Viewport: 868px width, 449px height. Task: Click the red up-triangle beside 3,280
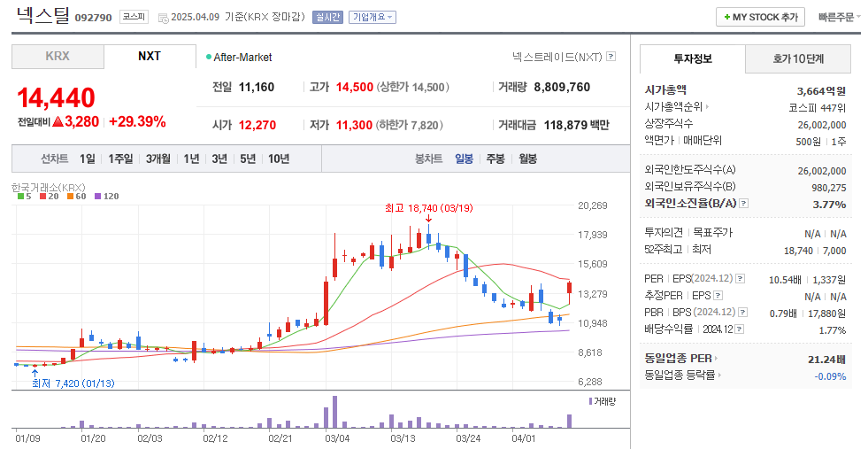coord(58,122)
